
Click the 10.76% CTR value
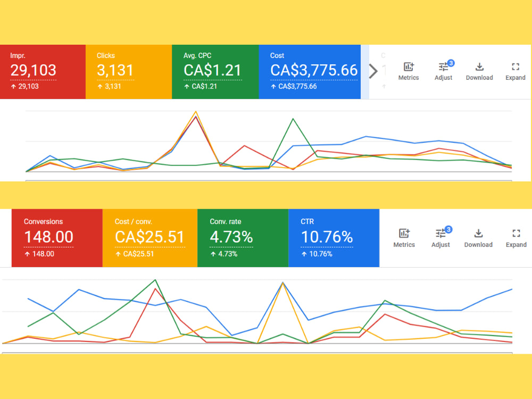tap(327, 237)
